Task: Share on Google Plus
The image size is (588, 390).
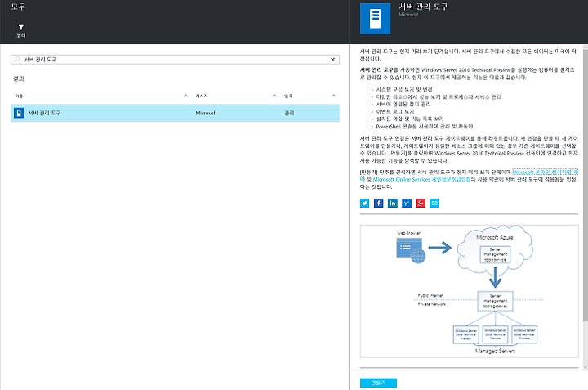Action: click(421, 203)
